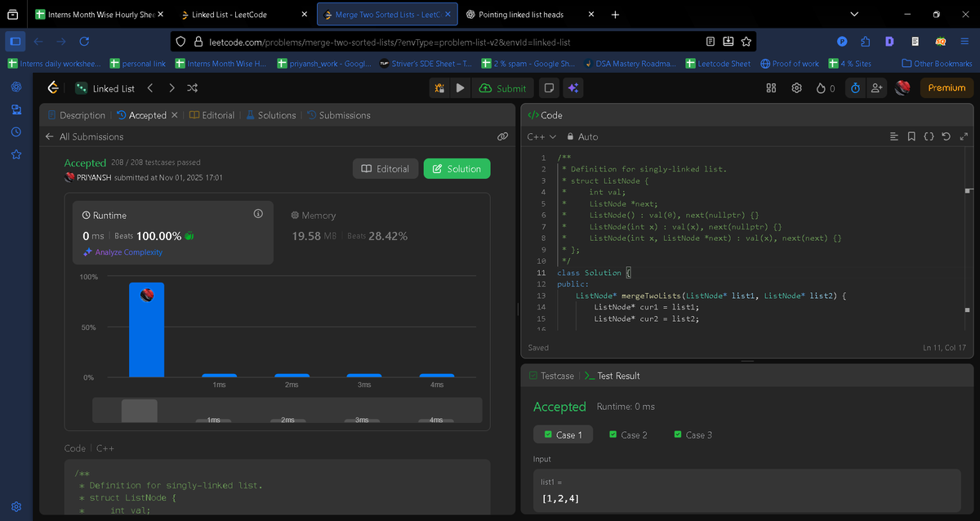Bookmark the problem using the bookmark icon
980x521 pixels.
[911, 136]
